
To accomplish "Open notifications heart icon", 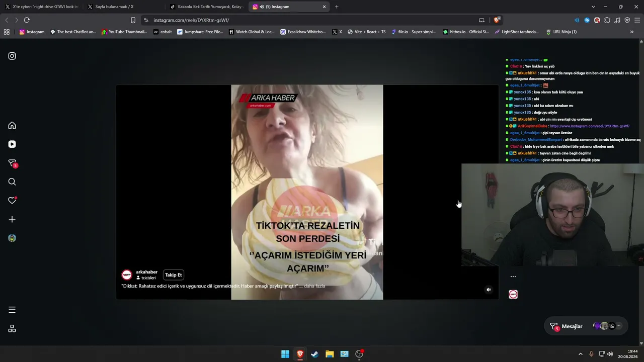I will coord(12,201).
